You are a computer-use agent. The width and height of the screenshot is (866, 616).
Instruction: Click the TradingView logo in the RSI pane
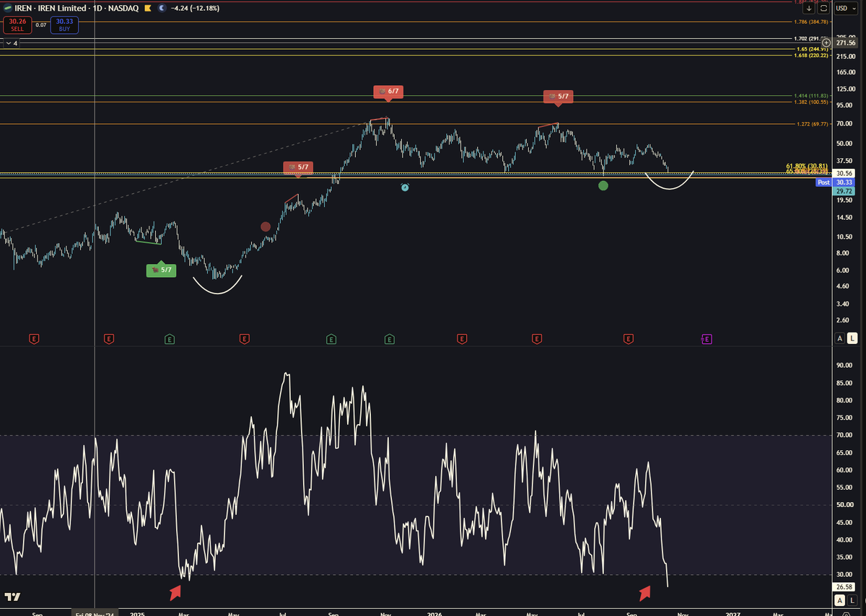(x=12, y=597)
